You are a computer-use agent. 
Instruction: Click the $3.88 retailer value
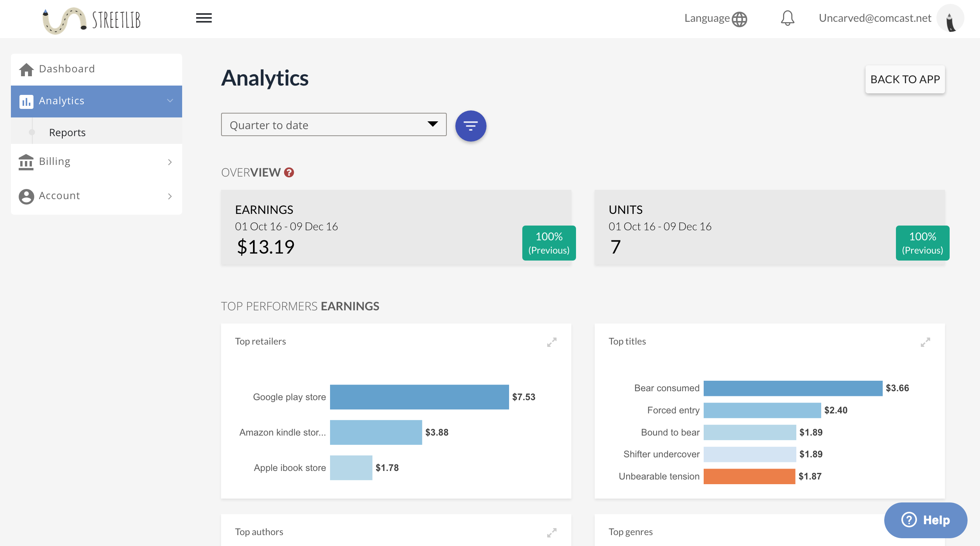click(437, 432)
